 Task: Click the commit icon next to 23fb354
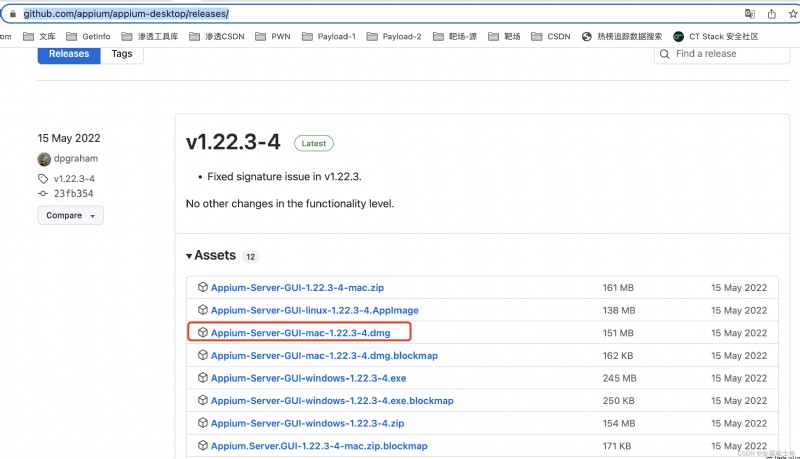tap(43, 193)
